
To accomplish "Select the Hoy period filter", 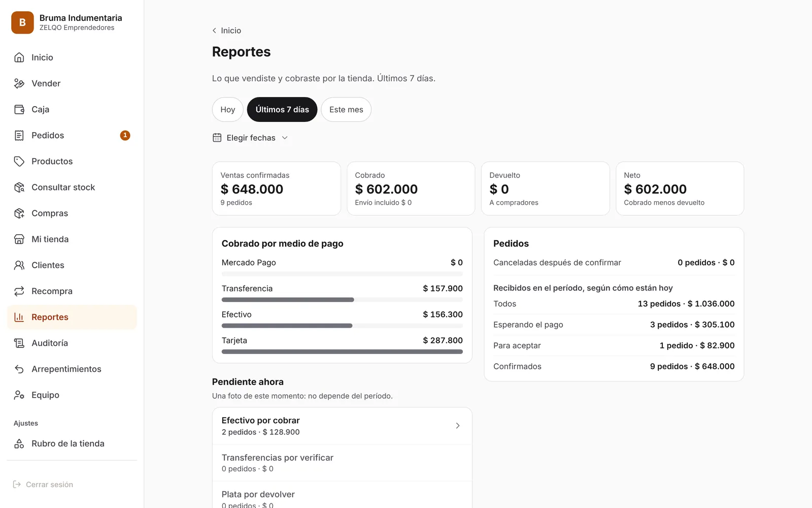I will coord(228,110).
